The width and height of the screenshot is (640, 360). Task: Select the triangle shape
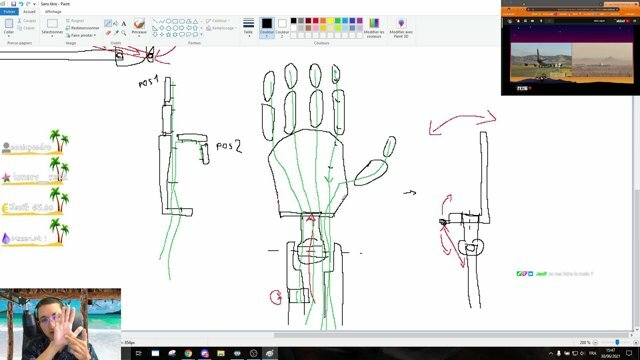195,21
